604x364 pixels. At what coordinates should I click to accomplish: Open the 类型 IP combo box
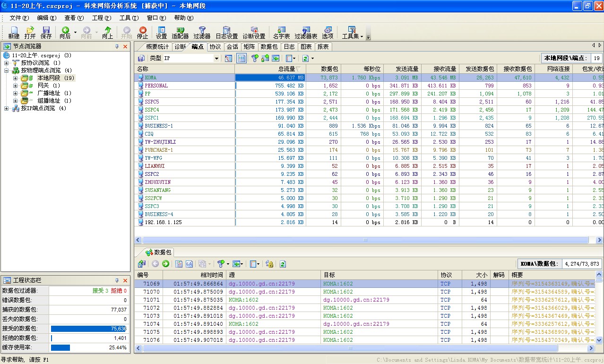point(216,58)
